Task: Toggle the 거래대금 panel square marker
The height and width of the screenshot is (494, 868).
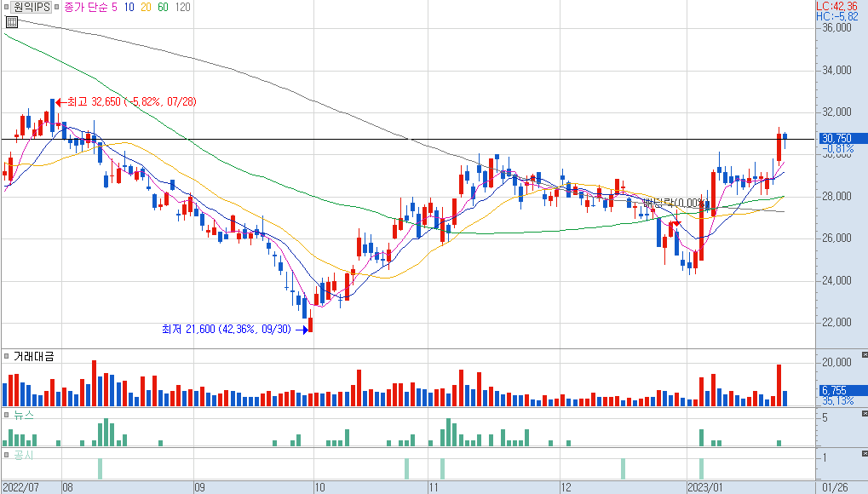Action: 7,356
